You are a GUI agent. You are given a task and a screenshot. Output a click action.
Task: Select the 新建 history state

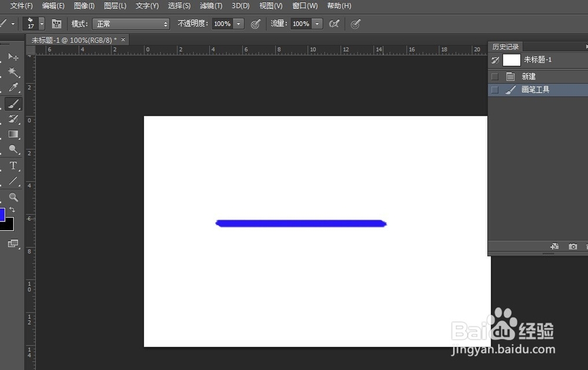(x=538, y=77)
